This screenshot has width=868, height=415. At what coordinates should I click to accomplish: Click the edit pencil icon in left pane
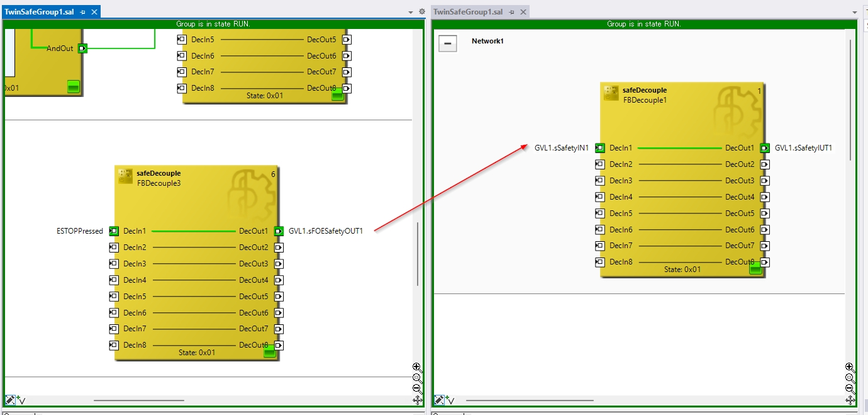[x=10, y=400]
